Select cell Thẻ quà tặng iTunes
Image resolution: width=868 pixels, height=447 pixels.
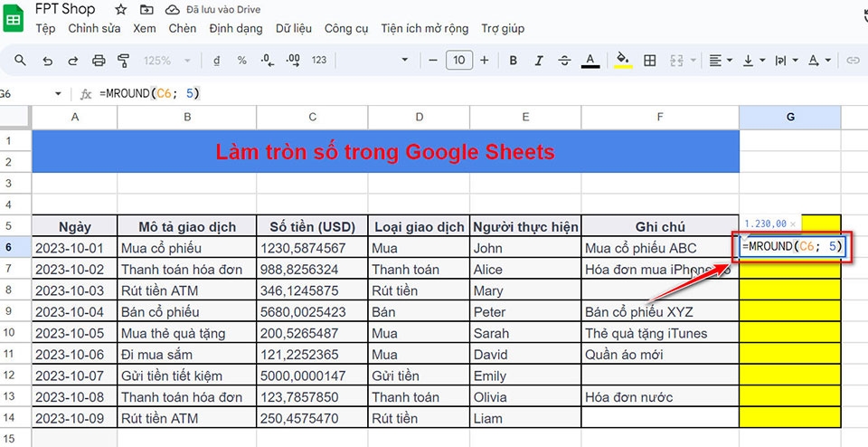660,333
